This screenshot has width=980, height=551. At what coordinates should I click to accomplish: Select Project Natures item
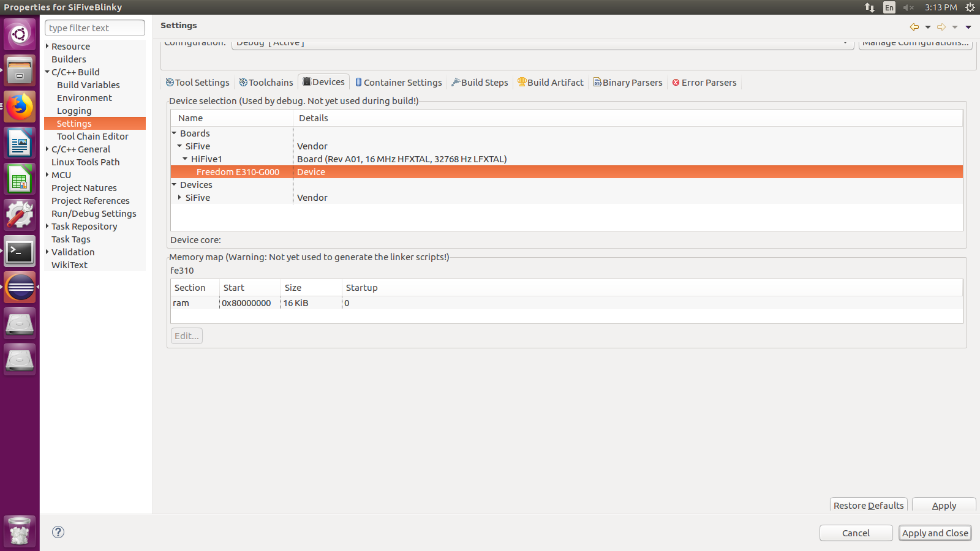(x=84, y=188)
